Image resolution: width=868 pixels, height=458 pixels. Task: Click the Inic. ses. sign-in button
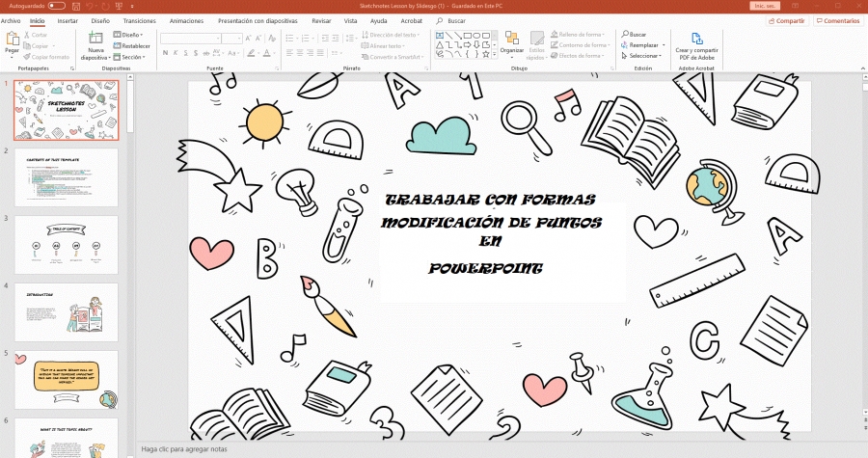tap(765, 6)
